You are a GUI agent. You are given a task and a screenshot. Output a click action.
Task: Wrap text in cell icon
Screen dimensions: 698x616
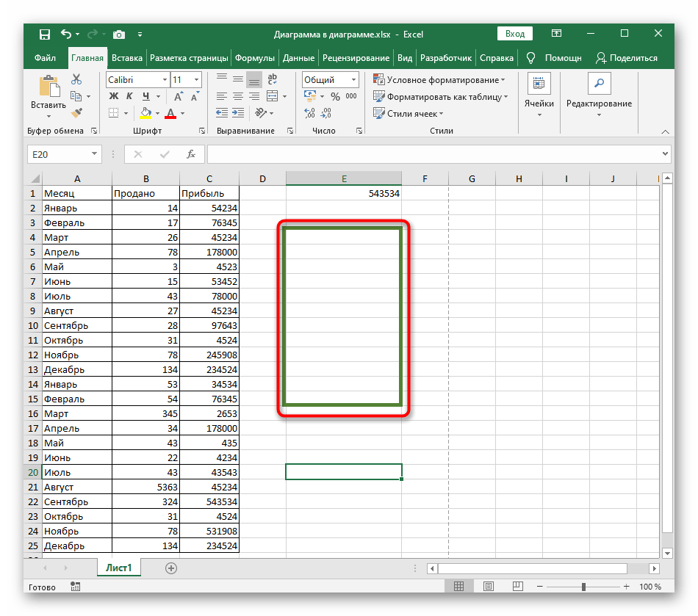click(272, 79)
